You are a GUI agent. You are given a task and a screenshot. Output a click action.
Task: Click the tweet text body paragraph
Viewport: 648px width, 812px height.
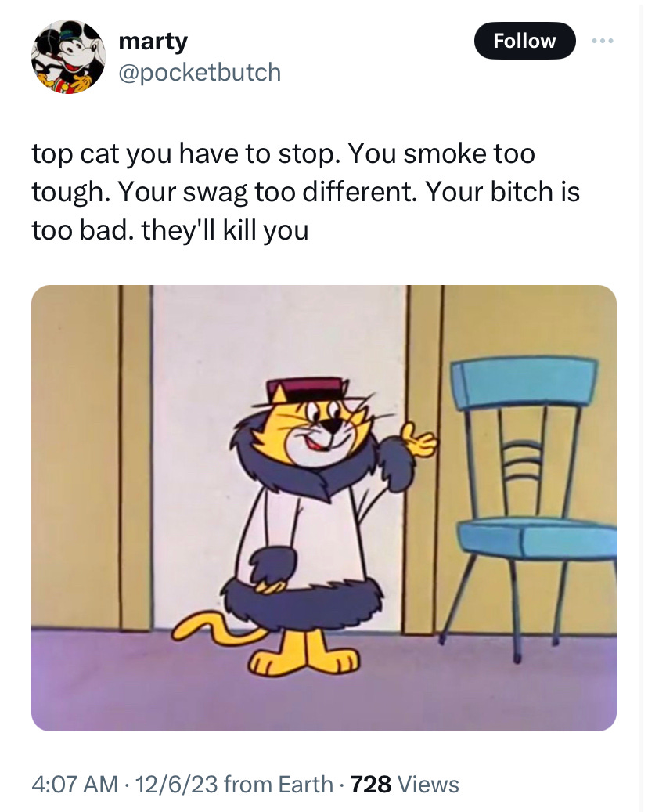(x=306, y=192)
